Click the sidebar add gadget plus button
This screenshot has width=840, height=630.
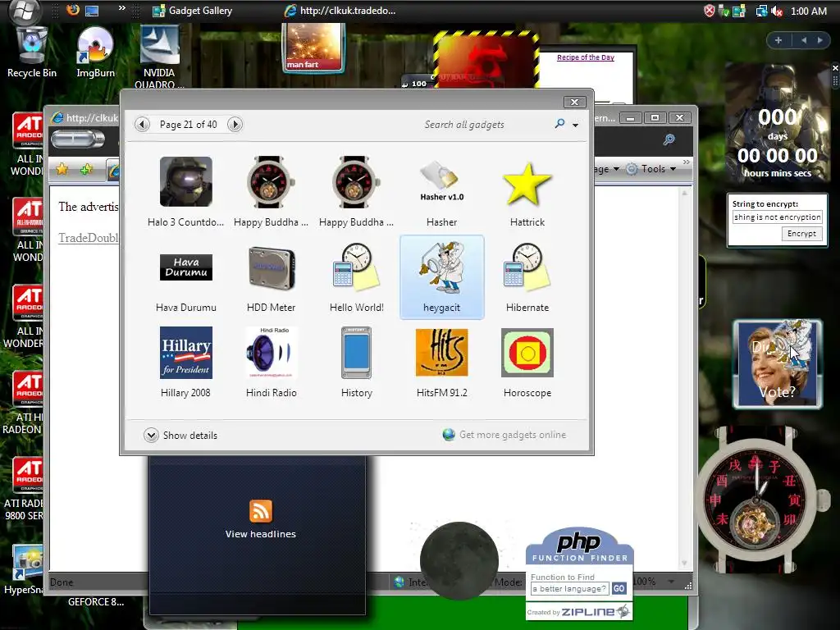[778, 40]
